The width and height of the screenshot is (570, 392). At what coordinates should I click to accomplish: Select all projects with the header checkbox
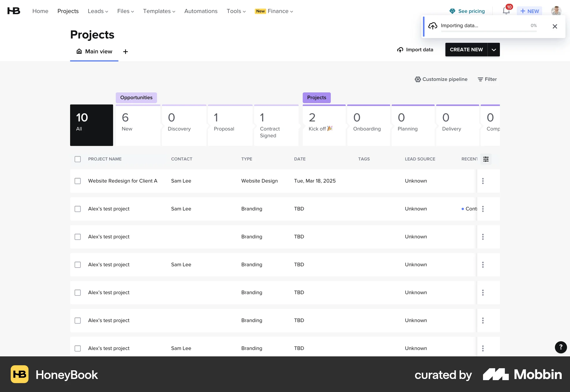[x=77, y=159]
